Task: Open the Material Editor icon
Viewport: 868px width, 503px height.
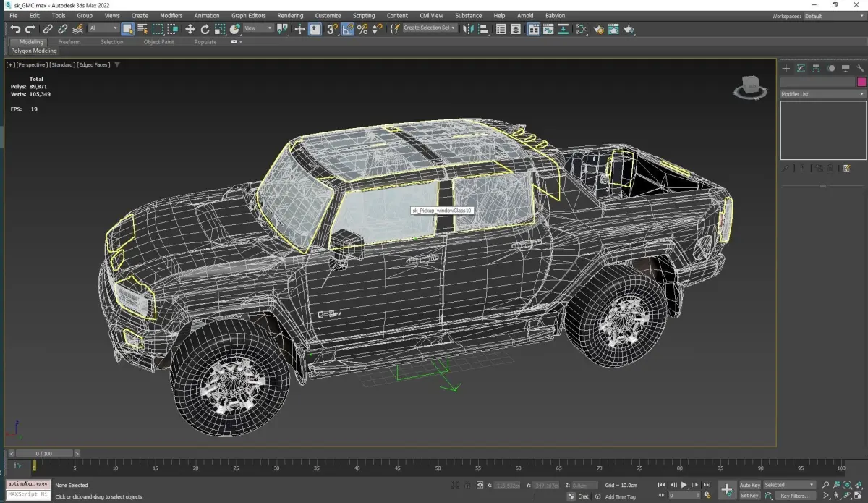Action: click(x=581, y=29)
